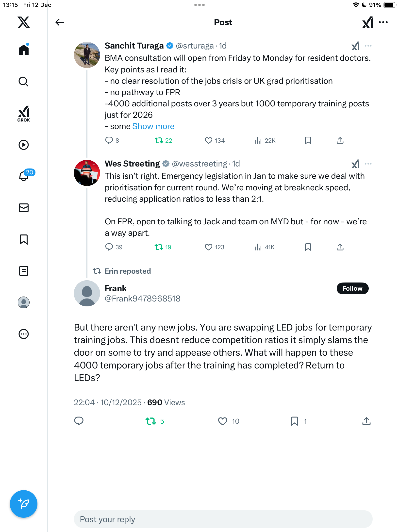Open more options on Sanchit Turaga's post
This screenshot has width=399, height=532.
click(368, 46)
